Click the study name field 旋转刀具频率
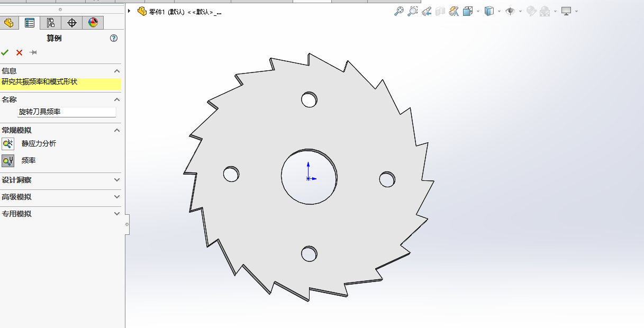 (x=67, y=112)
